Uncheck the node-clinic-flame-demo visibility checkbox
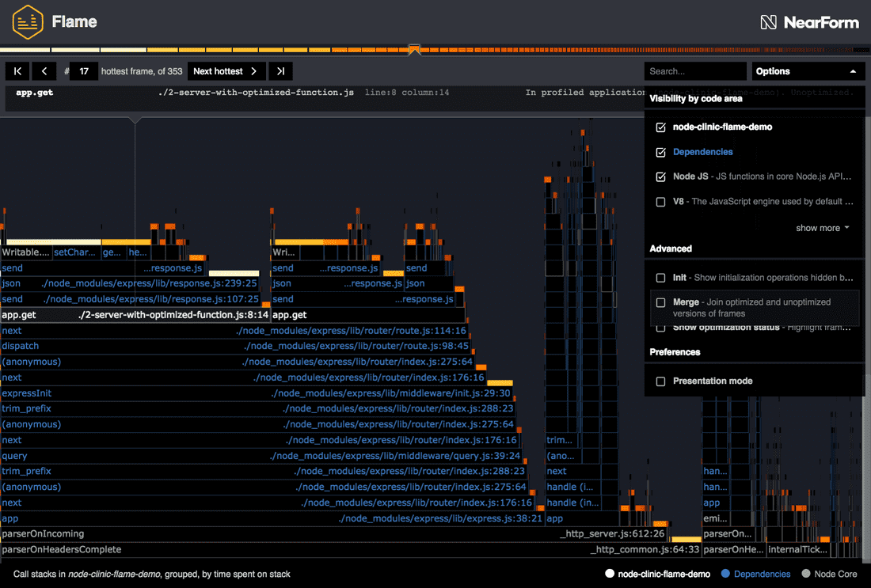This screenshot has width=871, height=588. coord(660,127)
